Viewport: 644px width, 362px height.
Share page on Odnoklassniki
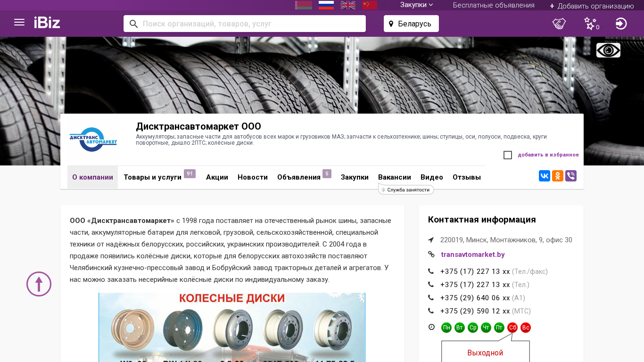coord(558,176)
